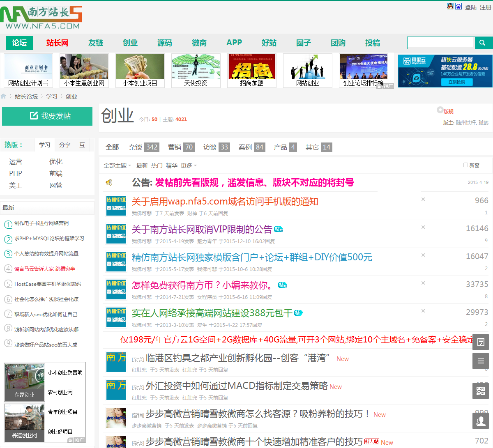The height and width of the screenshot is (448, 493).
Task: Open 站长网 in the navigation bar
Action: click(x=57, y=43)
